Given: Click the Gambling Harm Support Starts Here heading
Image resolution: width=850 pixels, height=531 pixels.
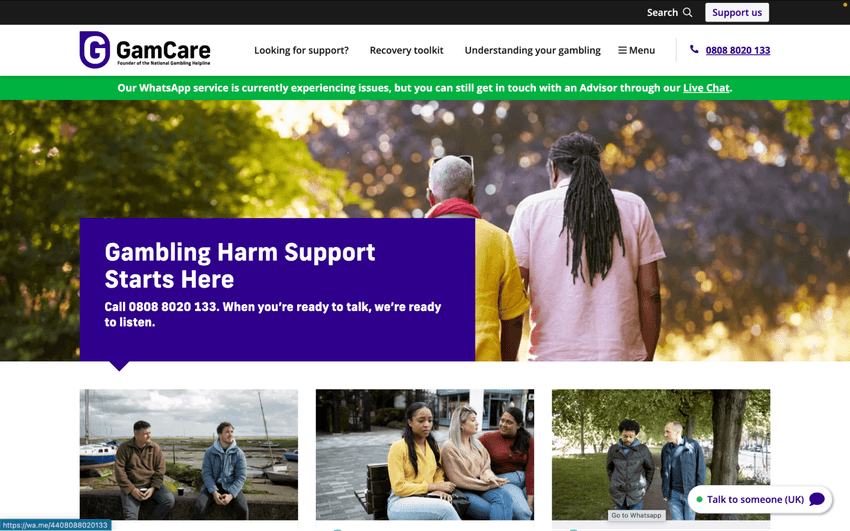Looking at the screenshot, I should (x=240, y=266).
